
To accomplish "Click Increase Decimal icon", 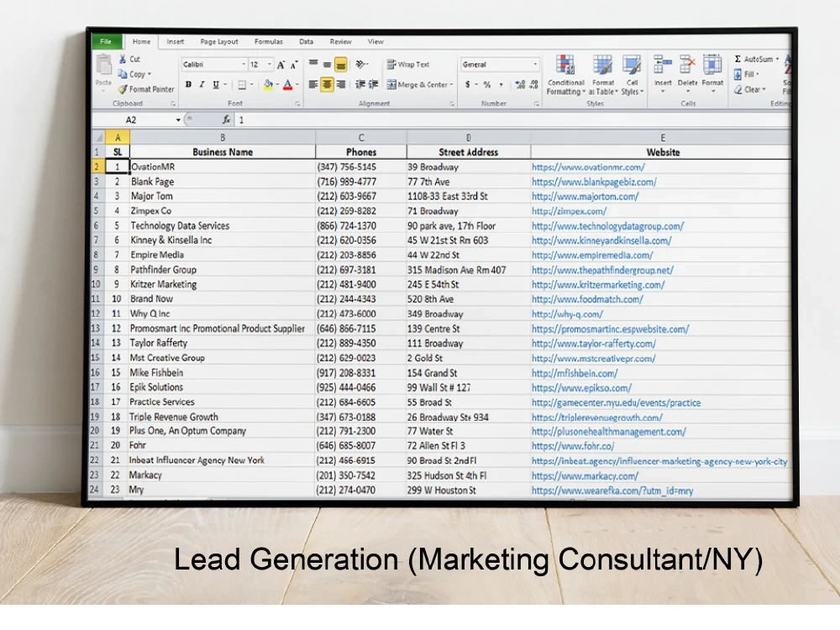I will [520, 85].
